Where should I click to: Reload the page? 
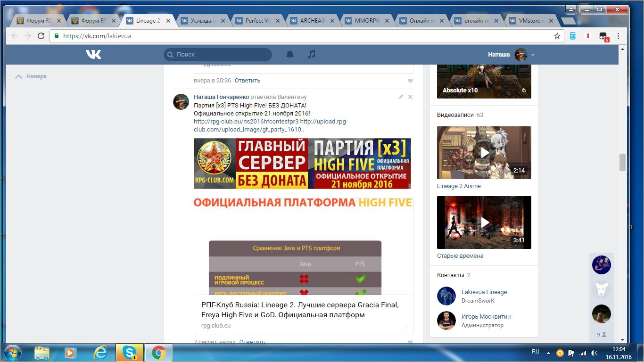[41, 36]
